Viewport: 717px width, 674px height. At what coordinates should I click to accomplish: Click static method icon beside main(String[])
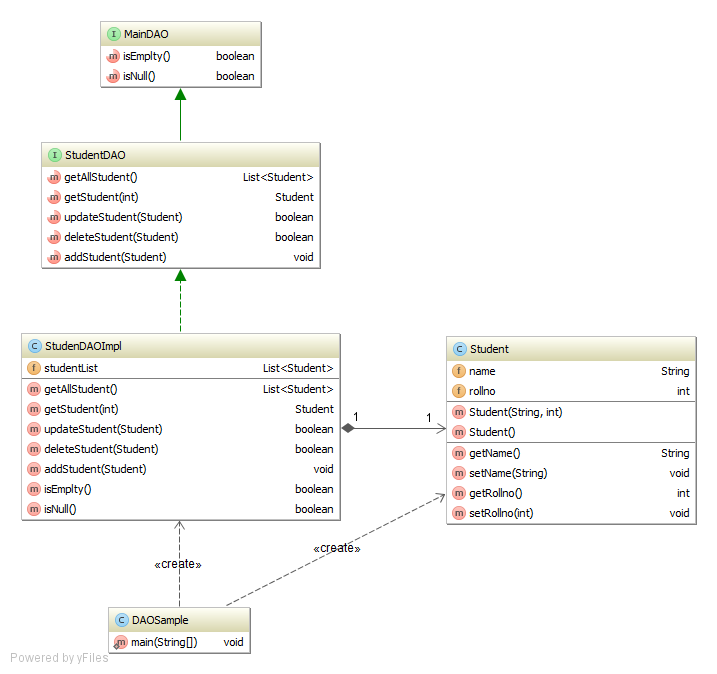click(x=120, y=643)
